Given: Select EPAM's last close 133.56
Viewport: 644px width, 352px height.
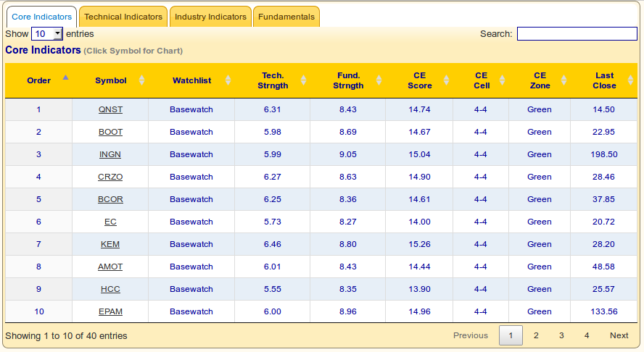Looking at the screenshot, I should [604, 311].
